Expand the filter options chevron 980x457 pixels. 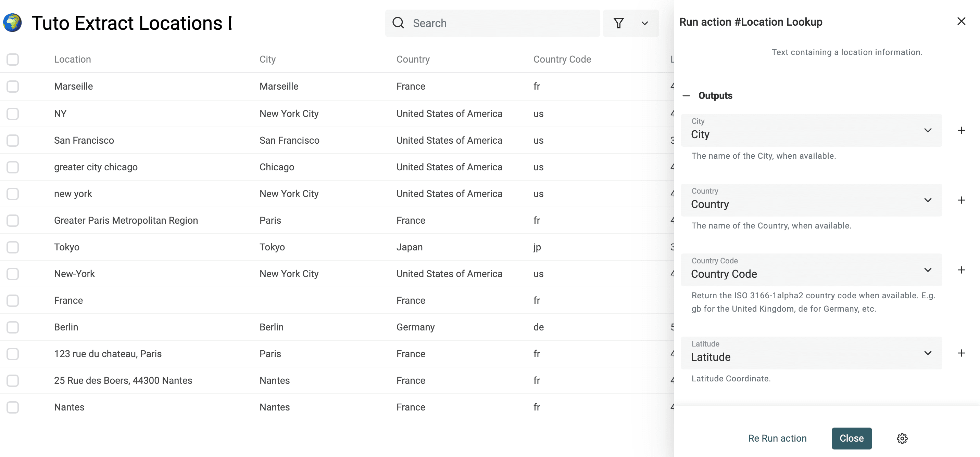[644, 23]
